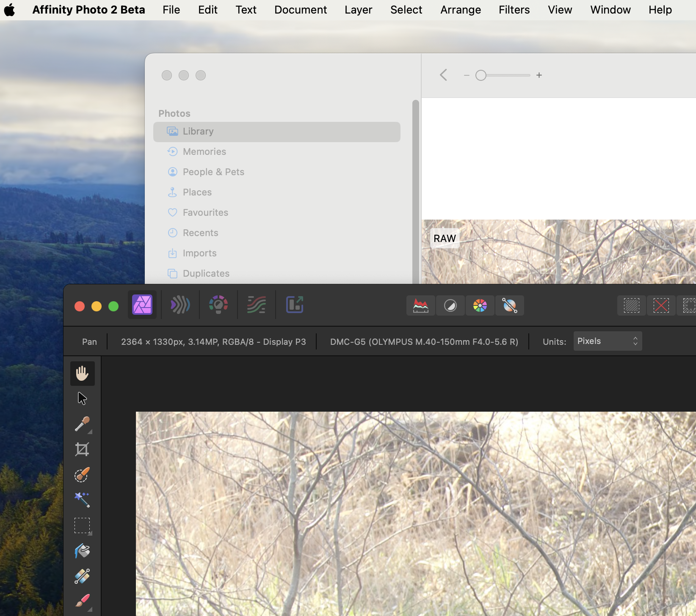Switch to the Photo Persona
This screenshot has height=616, width=696.
coord(142,305)
